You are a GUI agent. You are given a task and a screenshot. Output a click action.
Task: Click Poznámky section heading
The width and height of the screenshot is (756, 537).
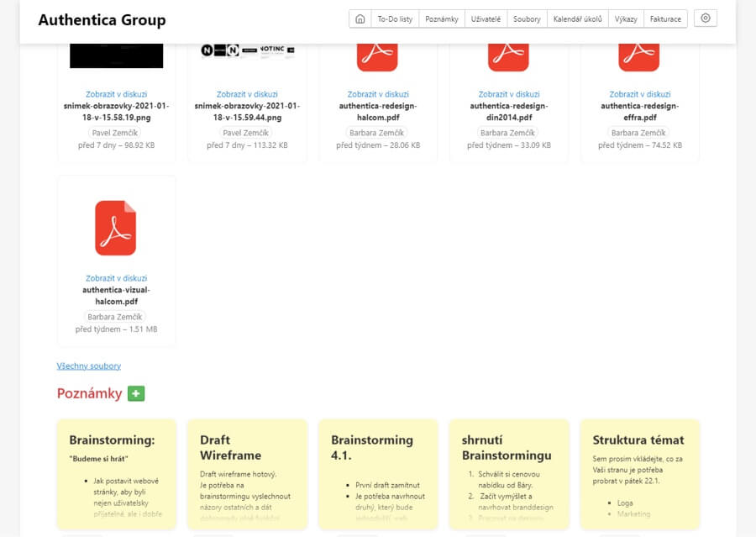click(x=89, y=393)
